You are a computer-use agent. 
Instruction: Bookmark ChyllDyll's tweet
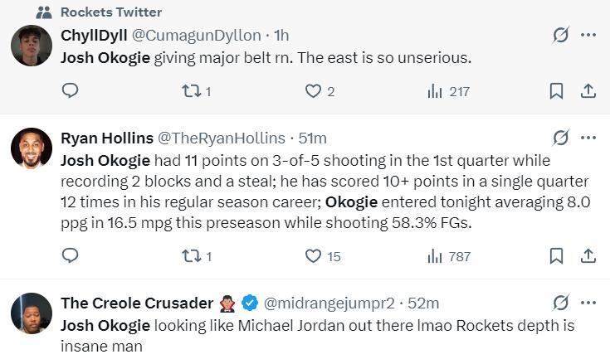pos(556,90)
